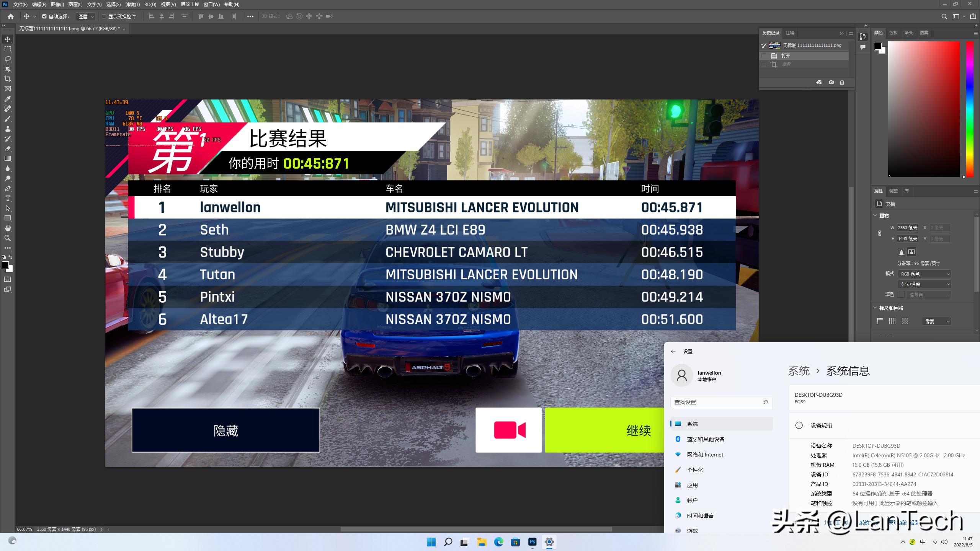Delete current state in History panel

(x=842, y=82)
